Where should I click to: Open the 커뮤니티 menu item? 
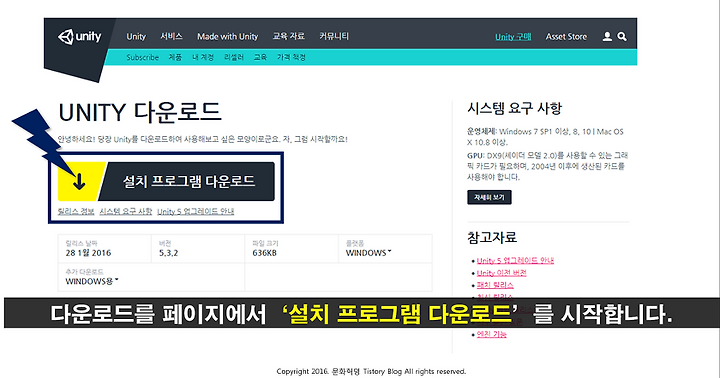(334, 36)
